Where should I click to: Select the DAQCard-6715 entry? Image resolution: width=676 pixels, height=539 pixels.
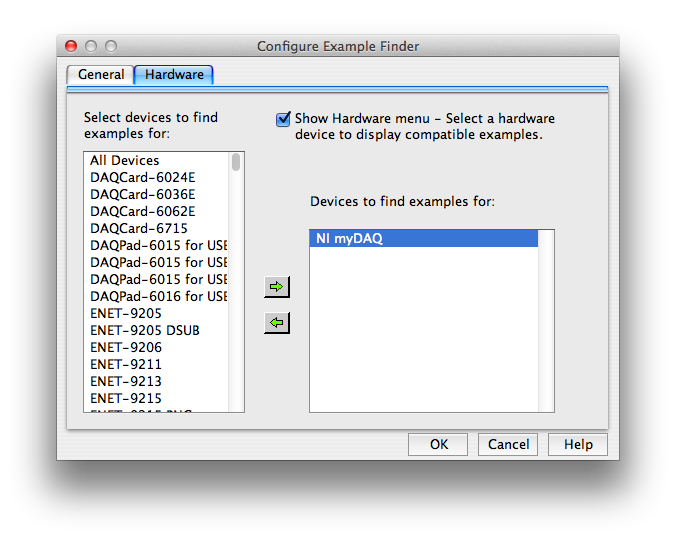tap(139, 229)
